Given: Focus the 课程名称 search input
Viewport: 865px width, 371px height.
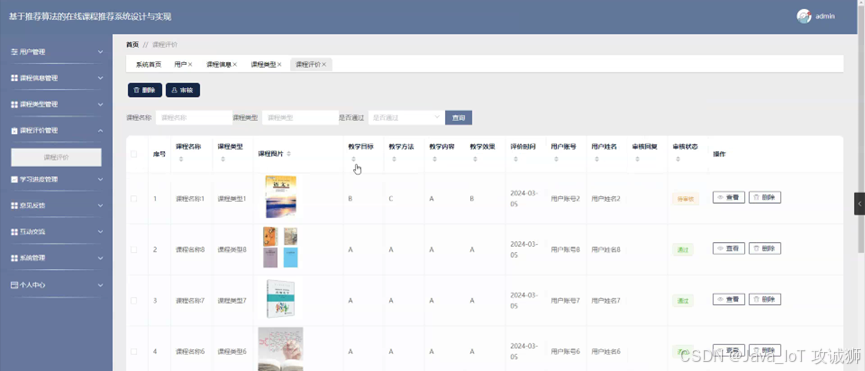Looking at the screenshot, I should 194,117.
